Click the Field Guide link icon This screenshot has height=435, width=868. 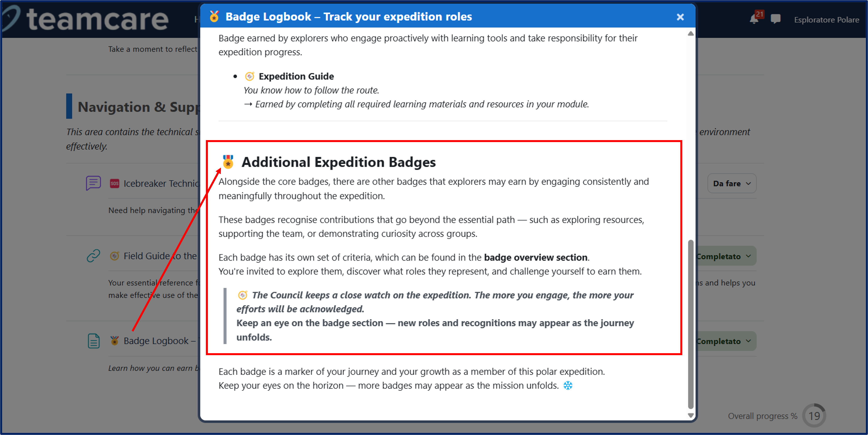pyautogui.click(x=93, y=256)
